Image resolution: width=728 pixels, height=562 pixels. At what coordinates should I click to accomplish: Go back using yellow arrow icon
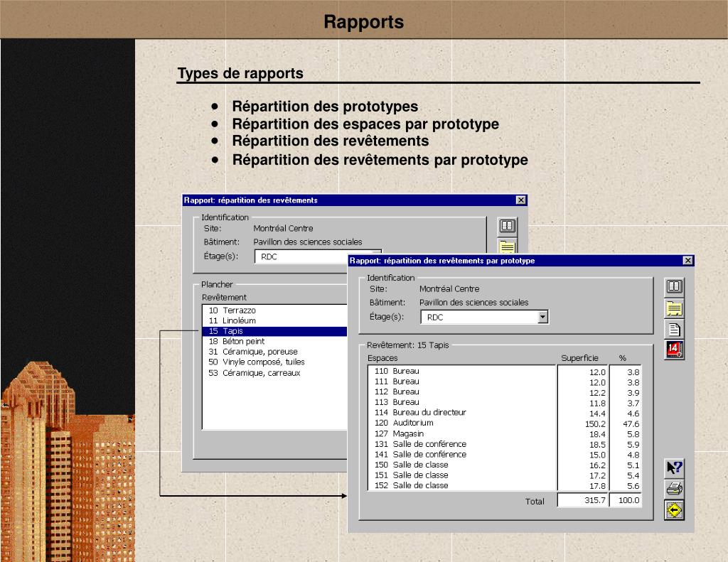674,510
